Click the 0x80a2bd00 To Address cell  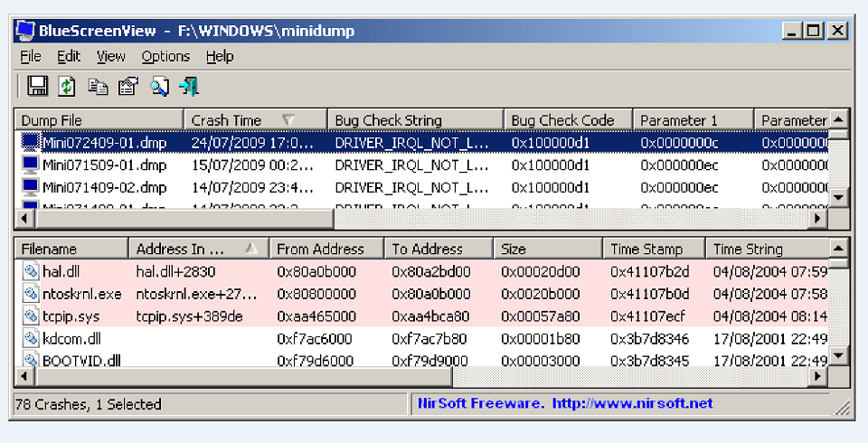(431, 271)
